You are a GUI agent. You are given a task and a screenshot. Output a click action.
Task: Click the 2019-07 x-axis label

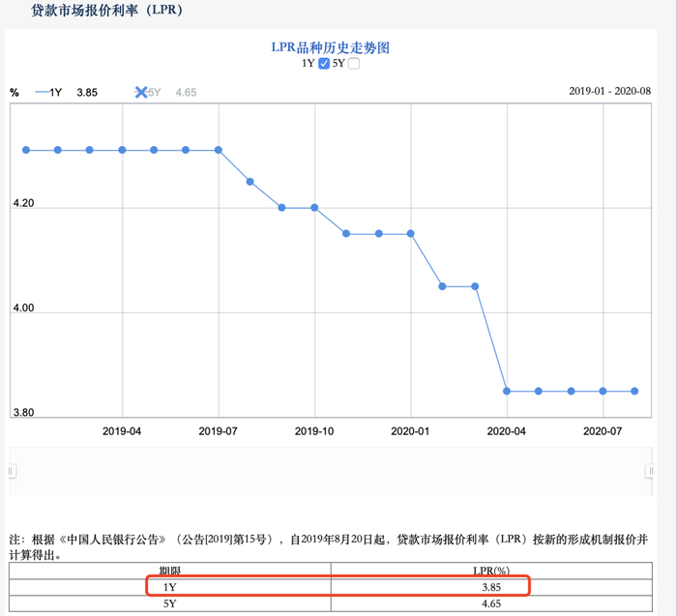[218, 431]
